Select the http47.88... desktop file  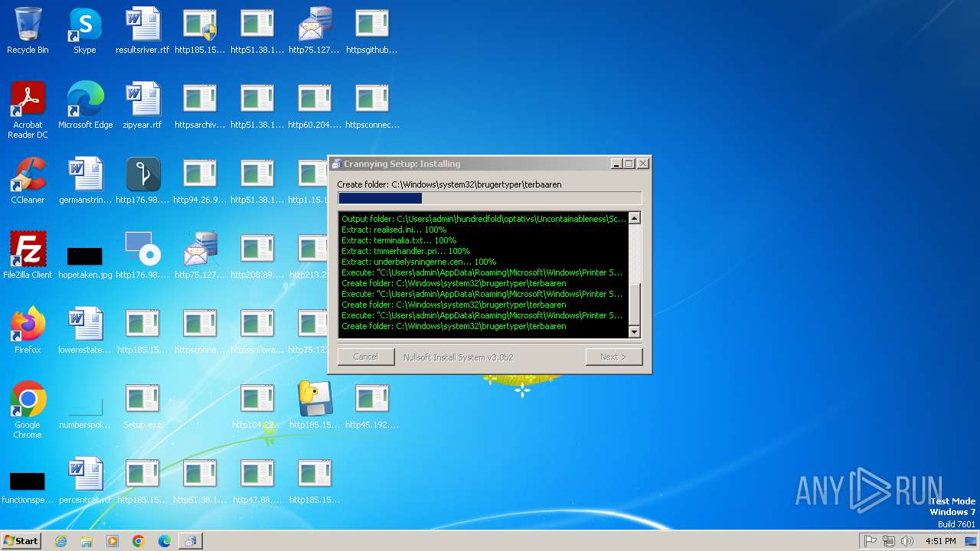(x=257, y=481)
